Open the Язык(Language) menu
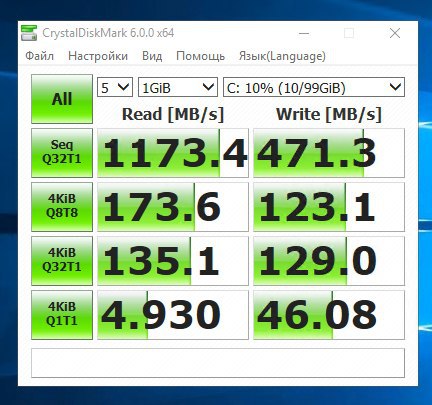 click(282, 56)
